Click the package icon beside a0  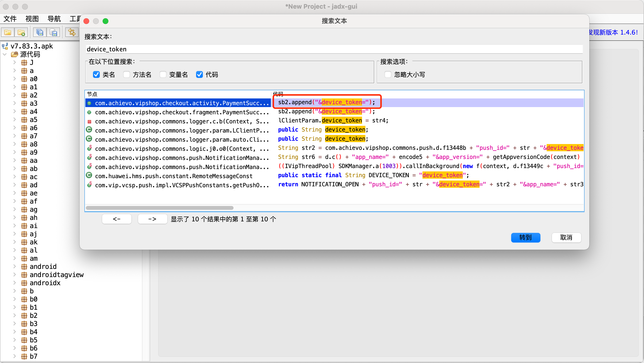24,79
